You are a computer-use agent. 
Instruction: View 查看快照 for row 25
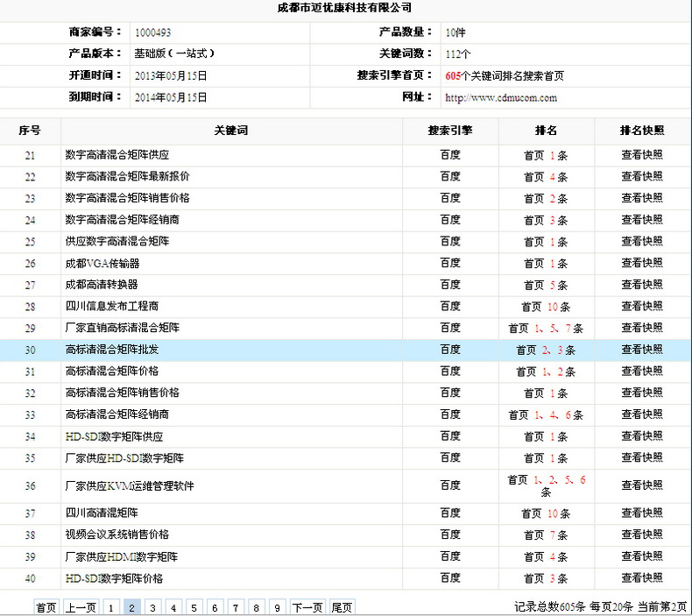tap(642, 242)
